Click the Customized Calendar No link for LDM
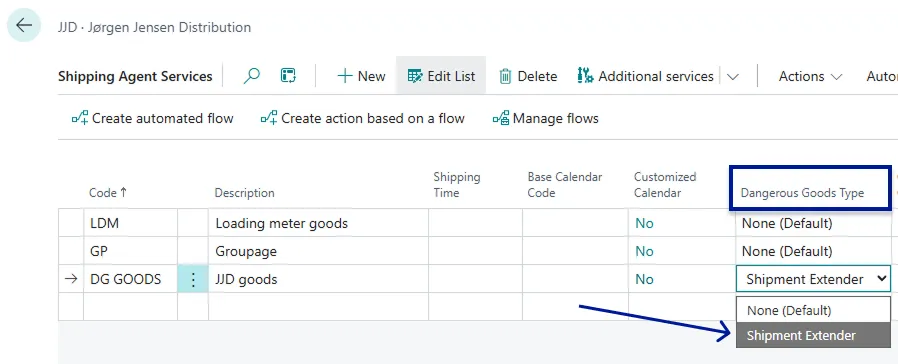The image size is (898, 364). (644, 223)
